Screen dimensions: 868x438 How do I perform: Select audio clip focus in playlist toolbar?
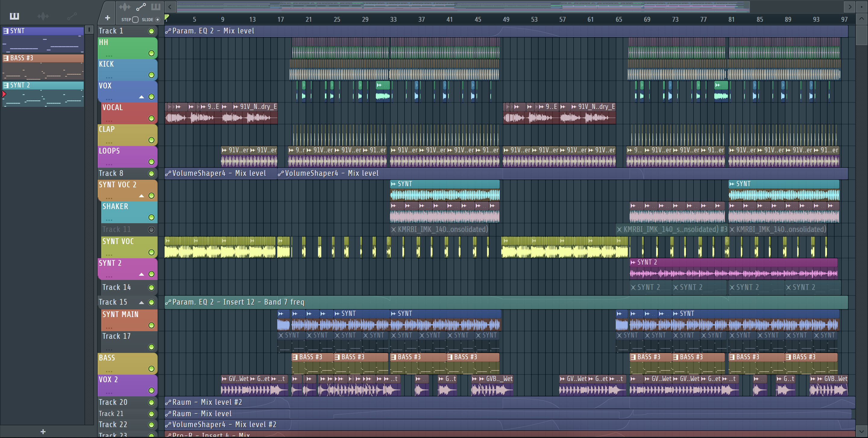(124, 7)
